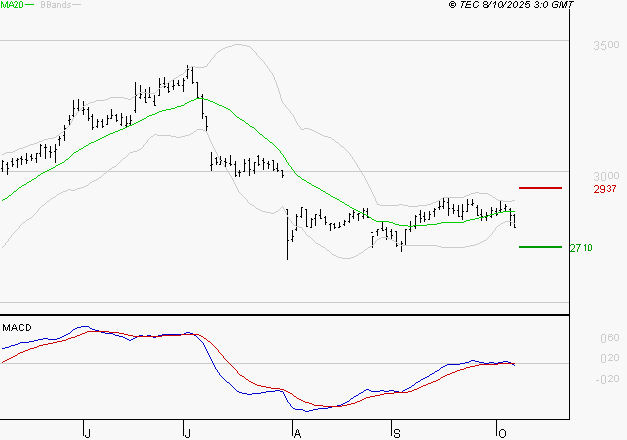Click the TEC 8/10/2025 copyright timestamp
627x440 pixels.
point(511,5)
